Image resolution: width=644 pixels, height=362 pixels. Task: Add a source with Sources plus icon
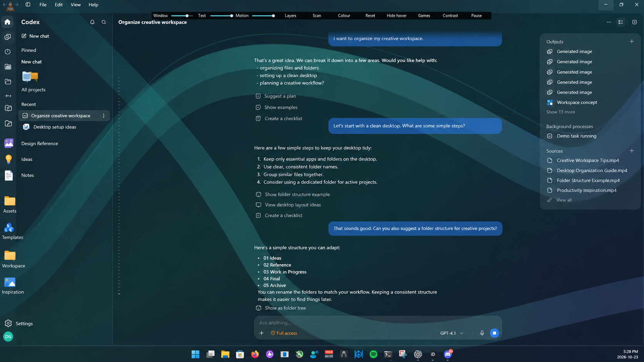point(632,151)
